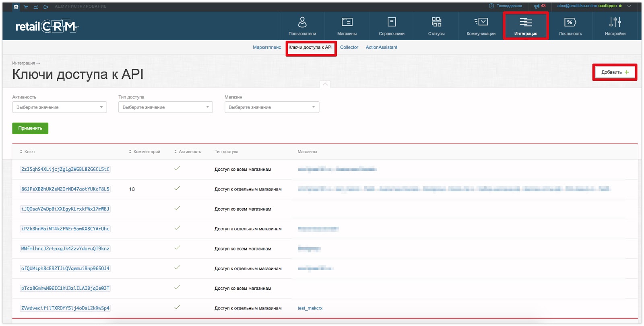Click the 1C comment cell

pyautogui.click(x=132, y=189)
